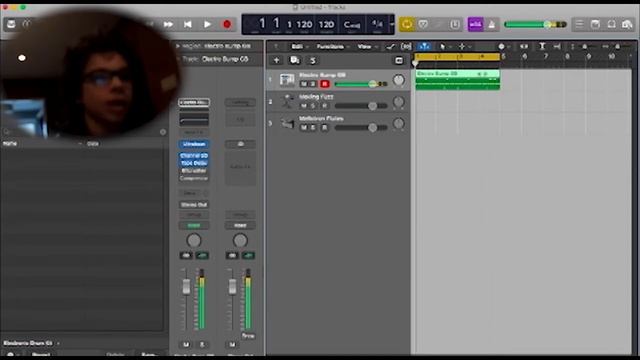Screen dimensions: 640x360
Task: Open the Snap settings dropdown
Action: [503, 47]
